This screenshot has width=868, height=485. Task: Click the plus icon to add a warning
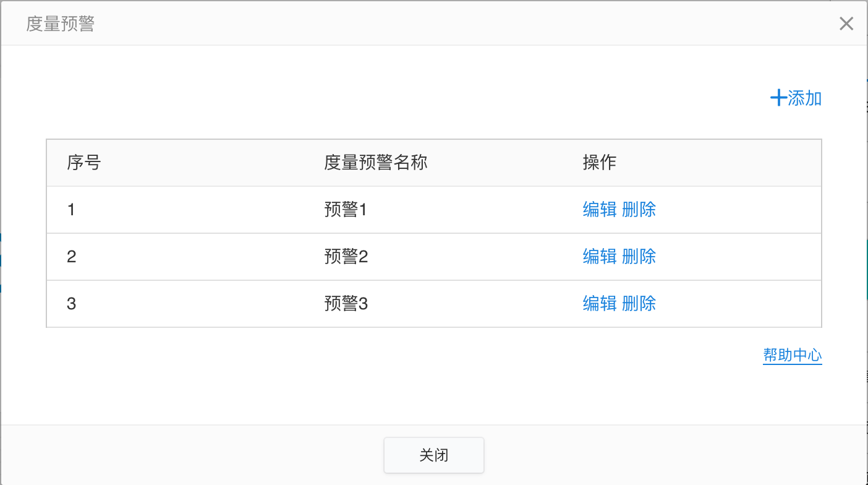click(778, 98)
